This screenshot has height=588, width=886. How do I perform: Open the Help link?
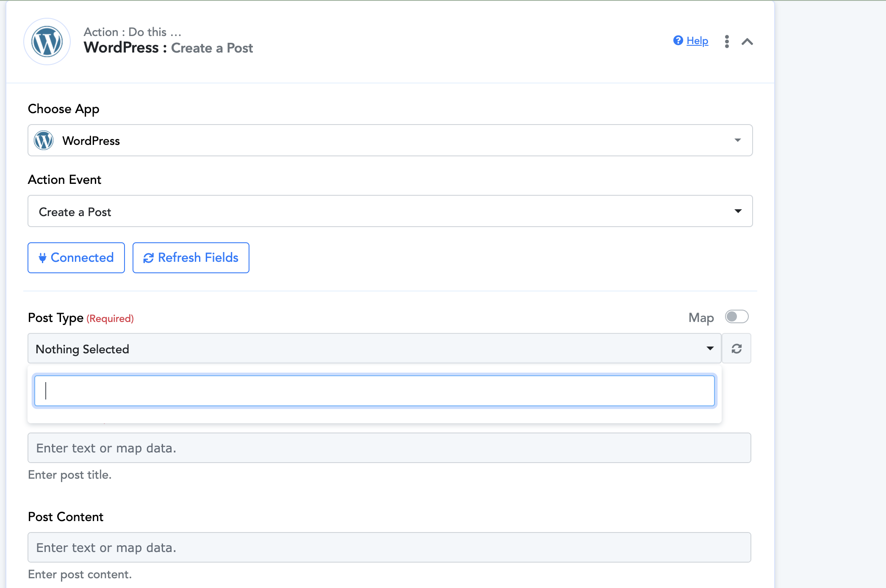[x=697, y=41]
